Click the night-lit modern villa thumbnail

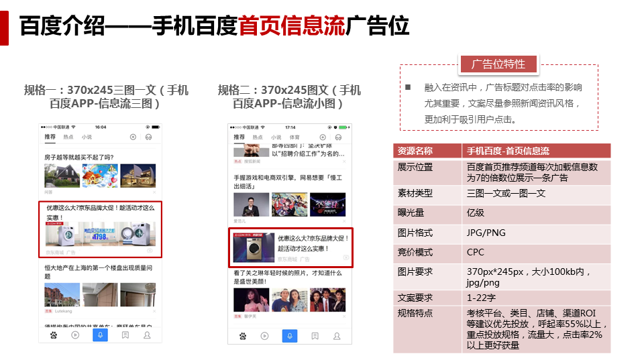tap(138, 176)
